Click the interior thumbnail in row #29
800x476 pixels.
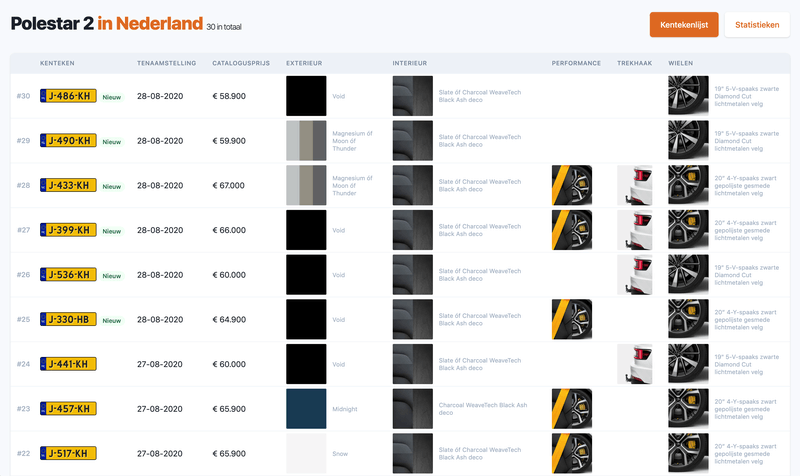point(413,141)
